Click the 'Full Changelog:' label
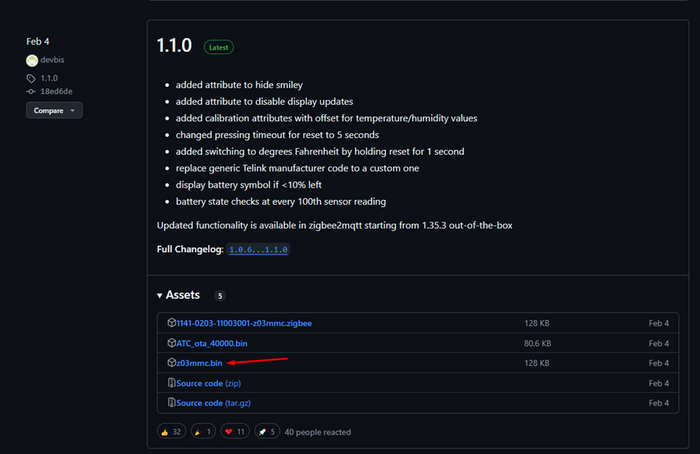Screen dimensions: 700x454 (190, 249)
